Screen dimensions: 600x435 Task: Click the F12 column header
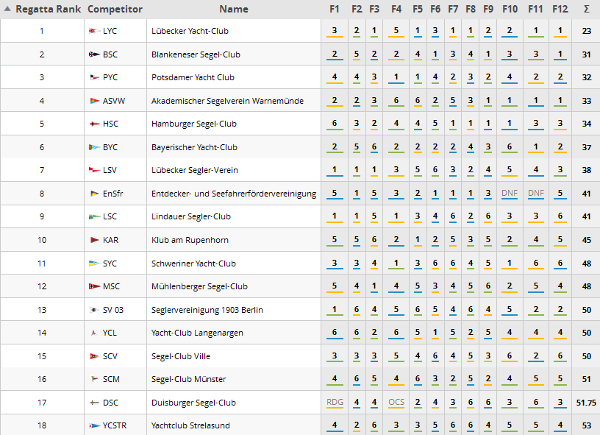560,9
